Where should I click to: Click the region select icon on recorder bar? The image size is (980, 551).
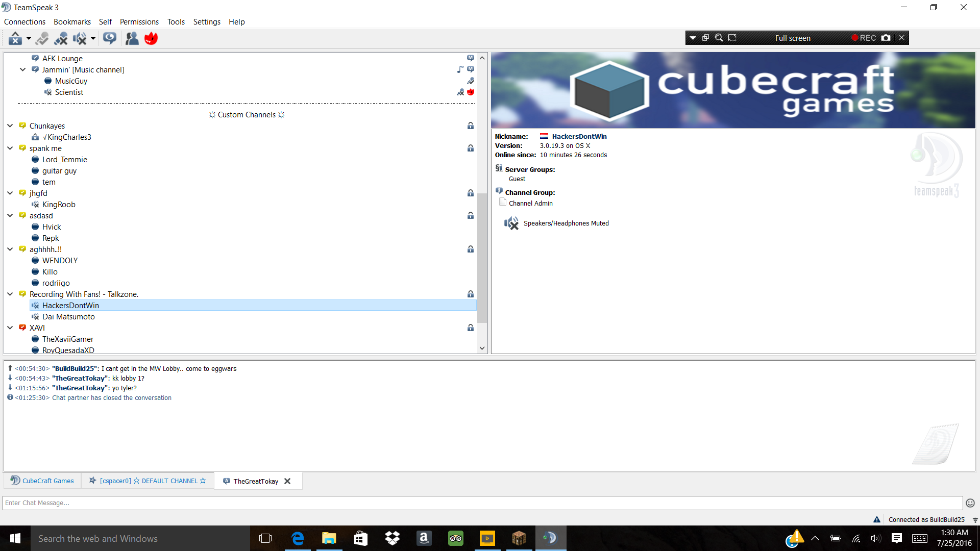pos(732,38)
